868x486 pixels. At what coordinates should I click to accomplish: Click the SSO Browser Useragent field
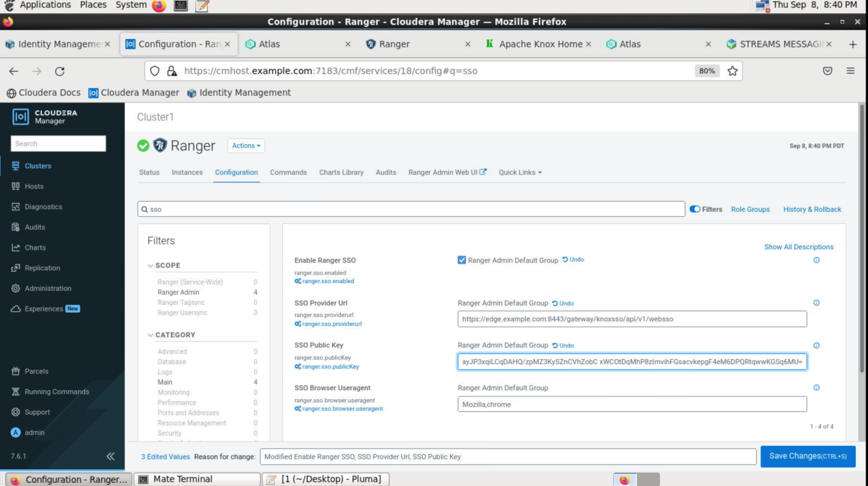point(632,404)
